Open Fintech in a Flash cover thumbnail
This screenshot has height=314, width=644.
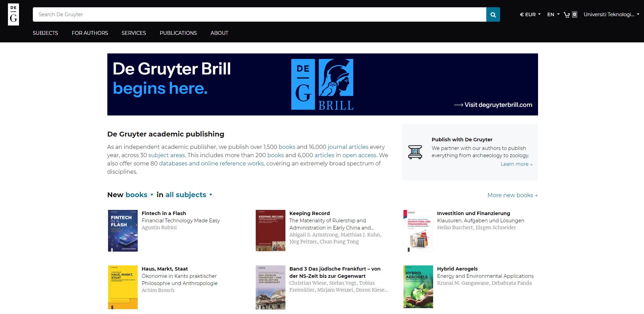[123, 231]
